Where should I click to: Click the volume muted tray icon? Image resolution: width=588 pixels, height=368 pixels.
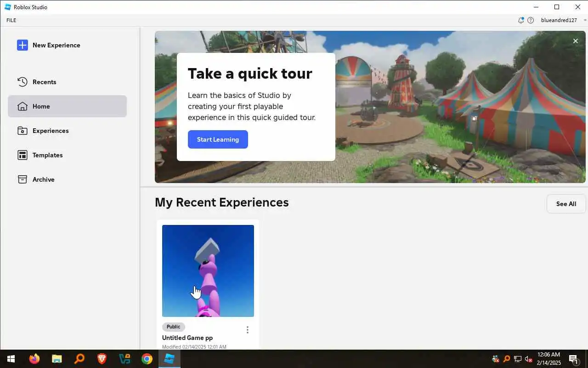(529, 359)
